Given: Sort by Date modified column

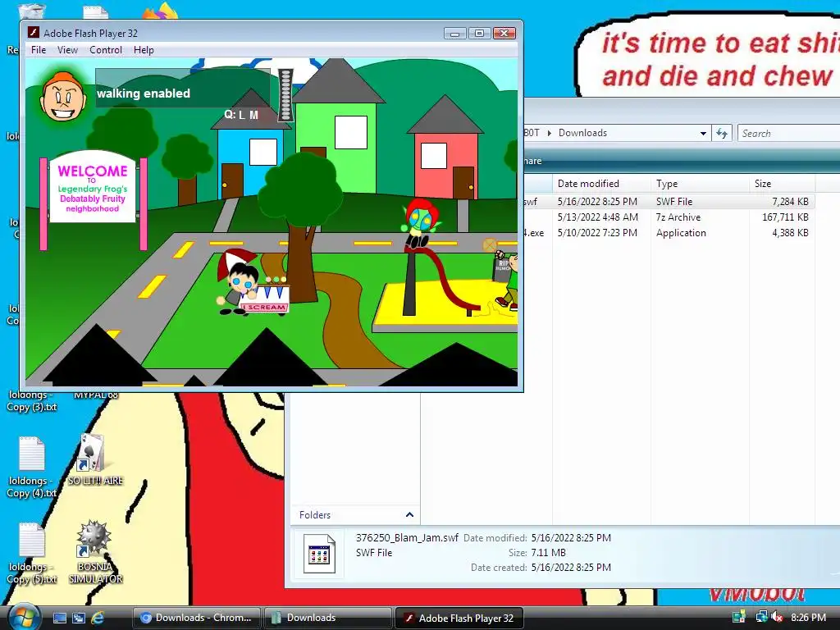Looking at the screenshot, I should (x=601, y=184).
